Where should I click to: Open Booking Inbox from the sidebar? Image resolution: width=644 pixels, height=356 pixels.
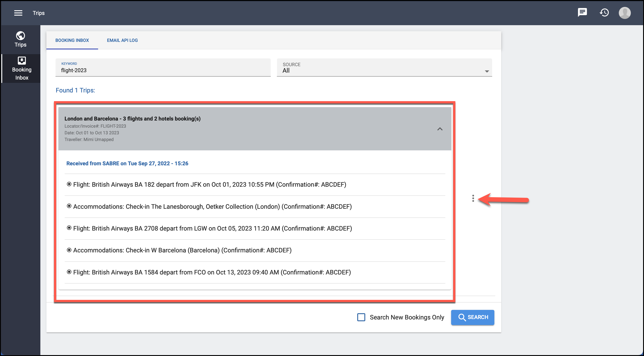click(21, 68)
